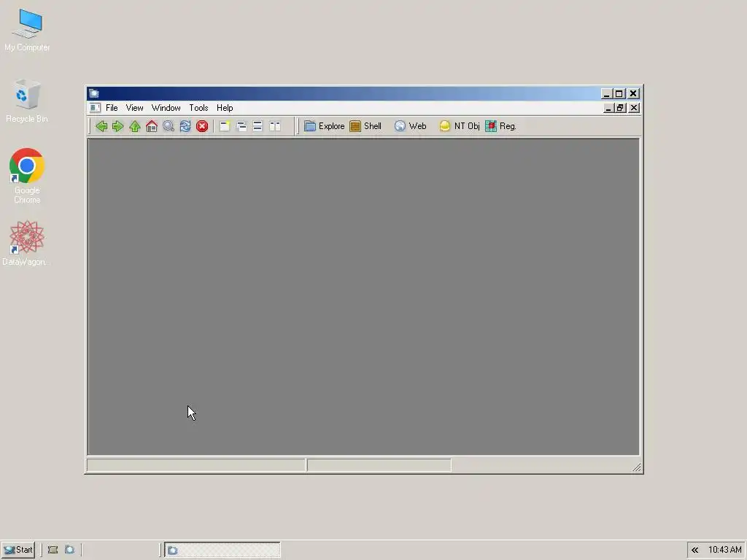Screen dimensions: 747x560
Task: Click the red Stop icon
Action: coord(202,126)
